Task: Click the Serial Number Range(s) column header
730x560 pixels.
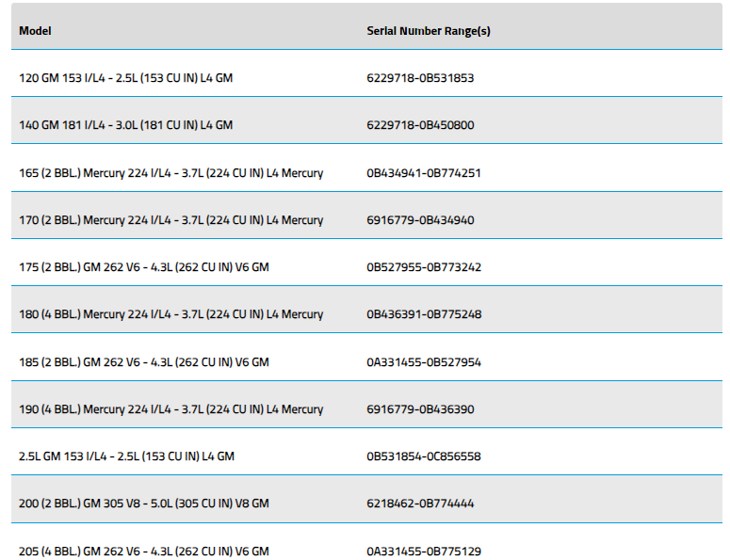Action: pos(429,31)
